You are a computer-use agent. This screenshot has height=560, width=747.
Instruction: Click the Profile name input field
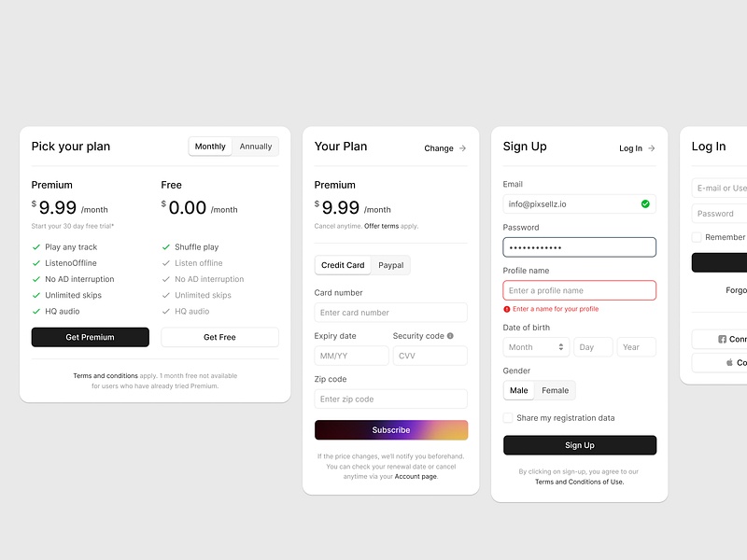click(x=579, y=290)
